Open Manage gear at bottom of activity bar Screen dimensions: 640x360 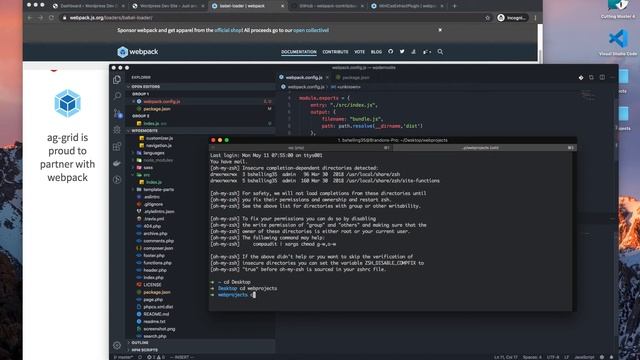tap(117, 345)
